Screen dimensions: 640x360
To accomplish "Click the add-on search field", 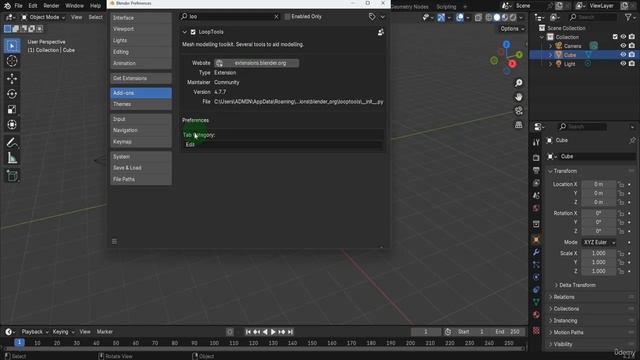I will pos(230,17).
